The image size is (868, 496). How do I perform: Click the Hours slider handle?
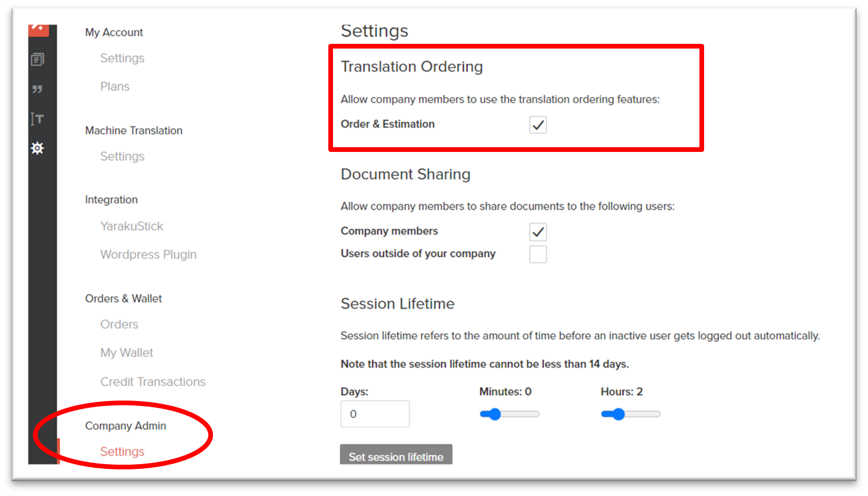click(x=619, y=414)
